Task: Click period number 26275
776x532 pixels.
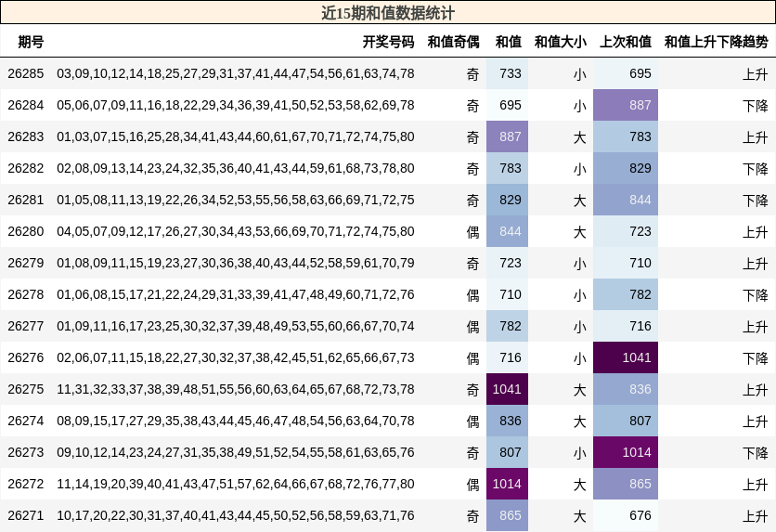Action: pyautogui.click(x=26, y=389)
